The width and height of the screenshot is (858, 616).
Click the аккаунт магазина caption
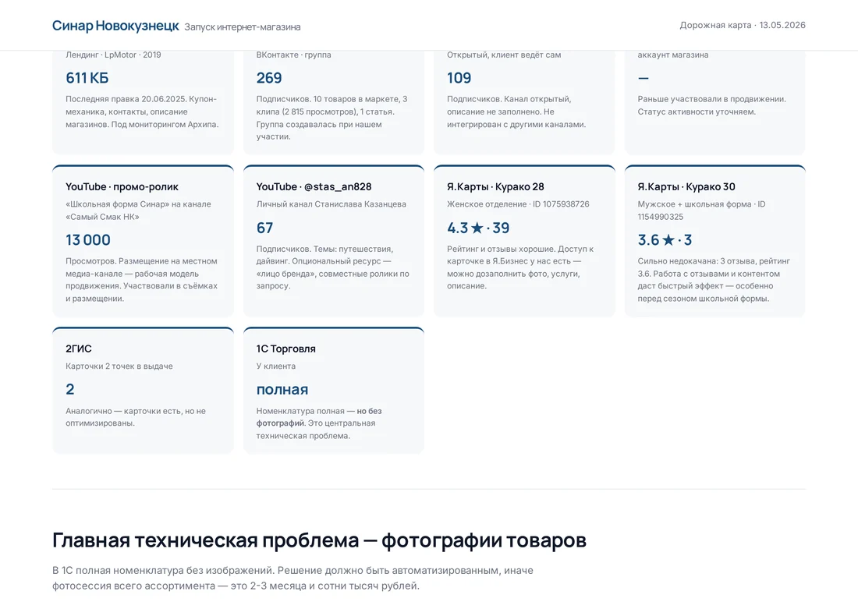tap(673, 55)
